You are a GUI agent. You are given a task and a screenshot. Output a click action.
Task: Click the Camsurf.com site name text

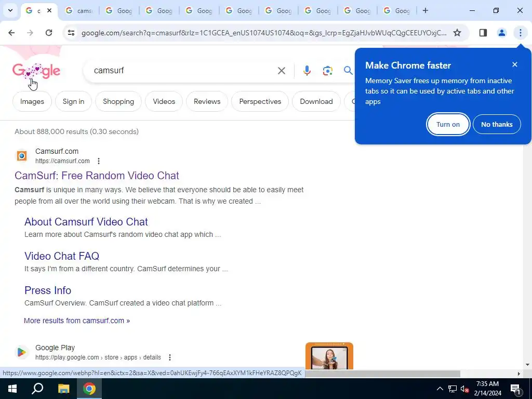tap(57, 151)
